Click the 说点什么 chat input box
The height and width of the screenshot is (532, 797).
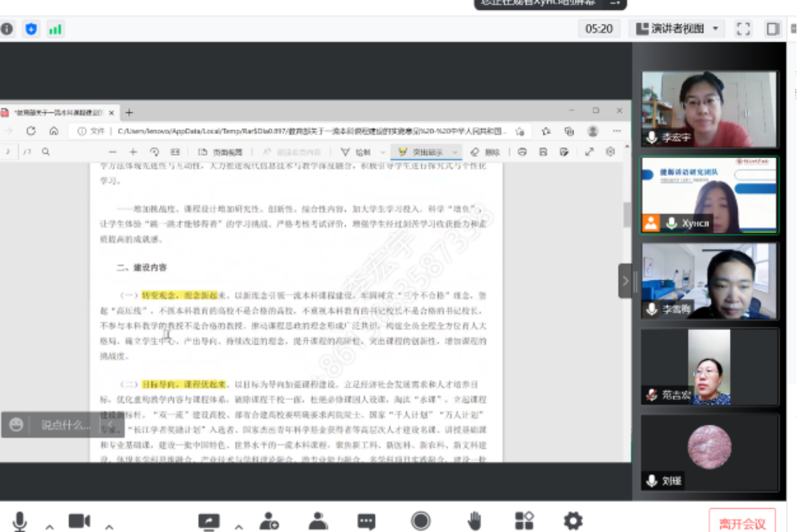(64, 425)
